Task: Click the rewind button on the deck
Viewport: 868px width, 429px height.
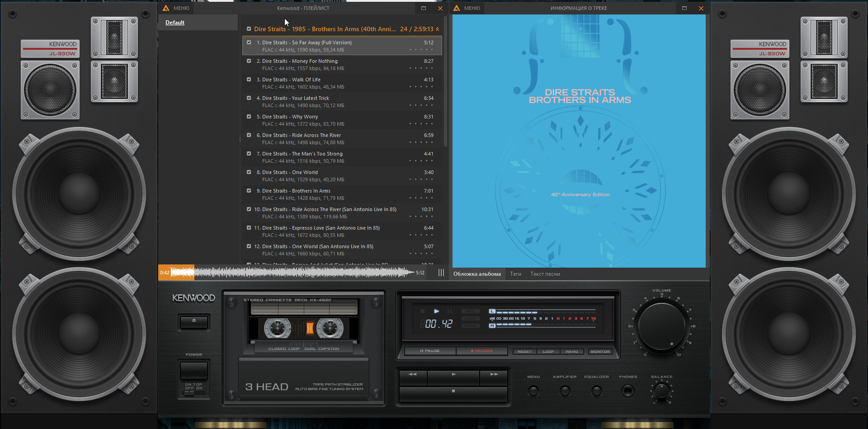Action: point(412,375)
